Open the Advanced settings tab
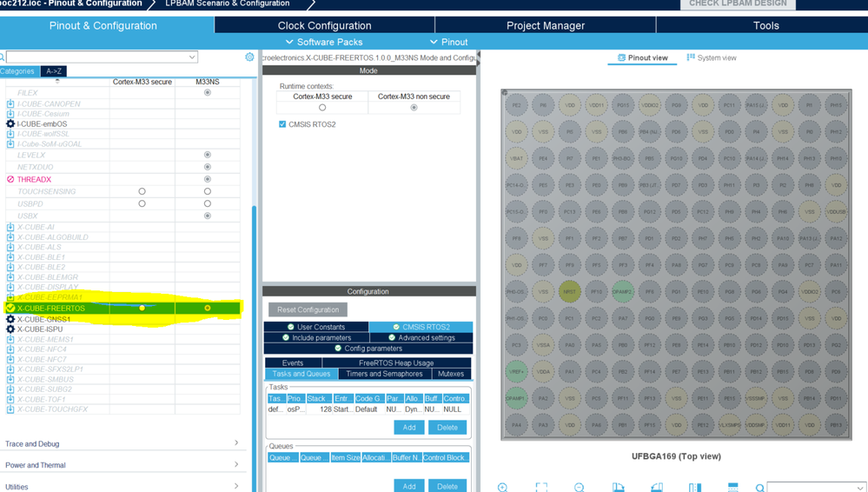Screen dimensions: 868x492 pyautogui.click(x=421, y=337)
